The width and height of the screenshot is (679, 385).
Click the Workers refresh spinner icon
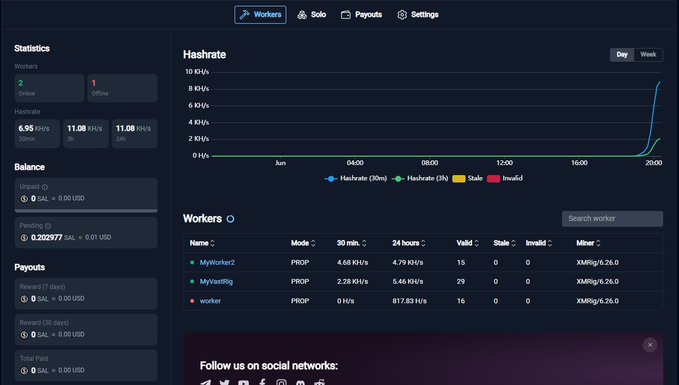pos(230,219)
